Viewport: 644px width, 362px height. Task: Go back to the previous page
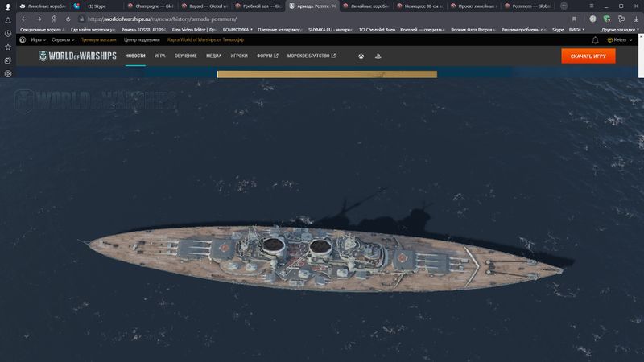tap(24, 19)
